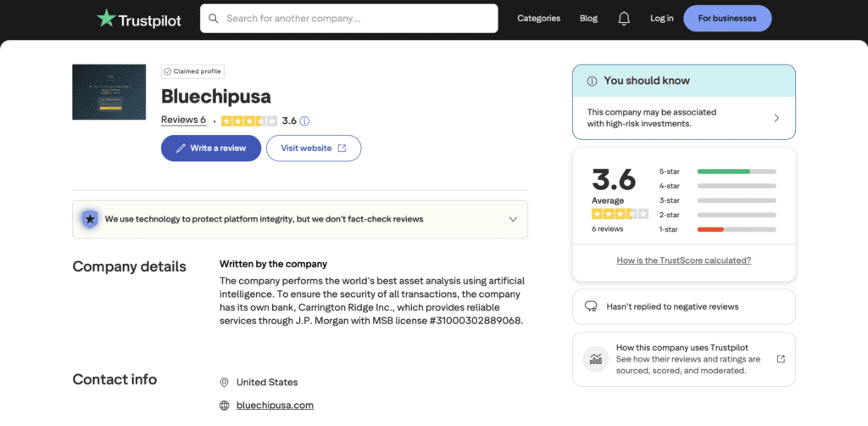The width and height of the screenshot is (868, 426).
Task: Click the Visit website button
Action: coord(314,148)
